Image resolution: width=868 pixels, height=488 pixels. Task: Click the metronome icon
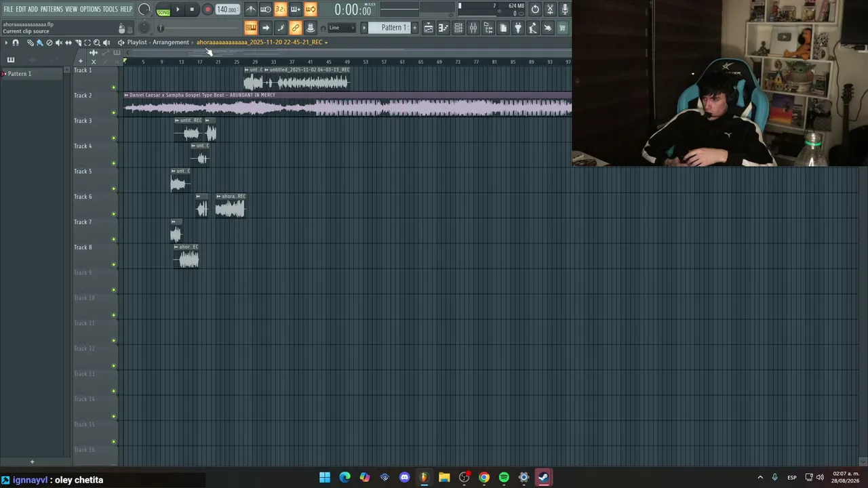[x=251, y=9]
